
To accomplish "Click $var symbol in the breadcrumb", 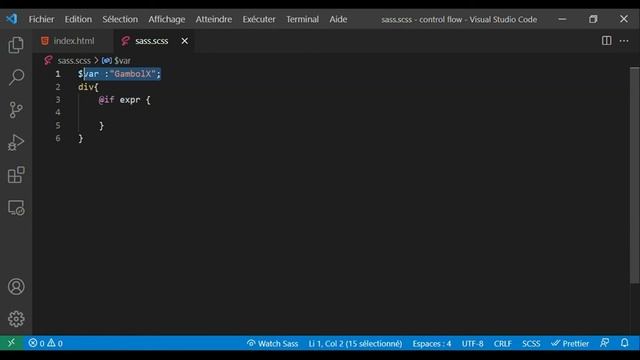I will (x=117, y=61).
